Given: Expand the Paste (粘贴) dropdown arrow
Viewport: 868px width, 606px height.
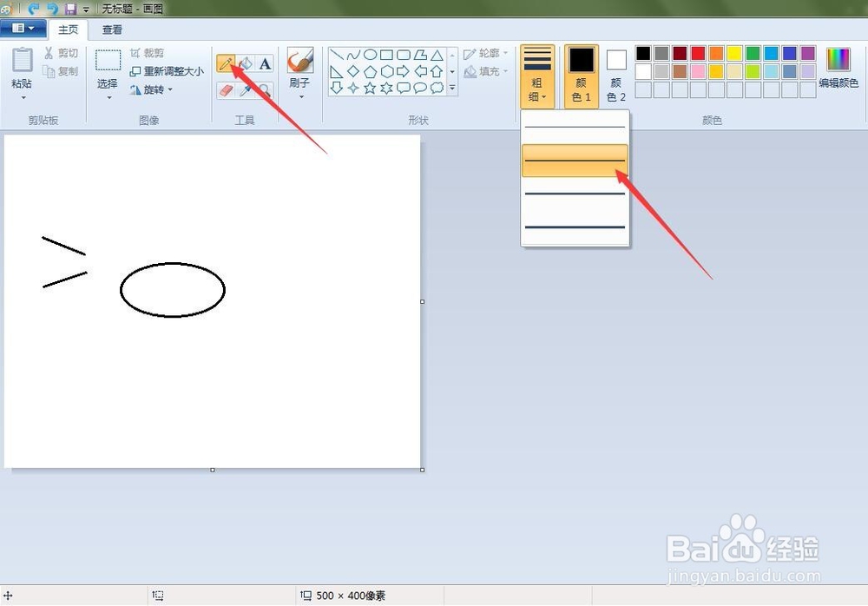Looking at the screenshot, I should point(23,97).
